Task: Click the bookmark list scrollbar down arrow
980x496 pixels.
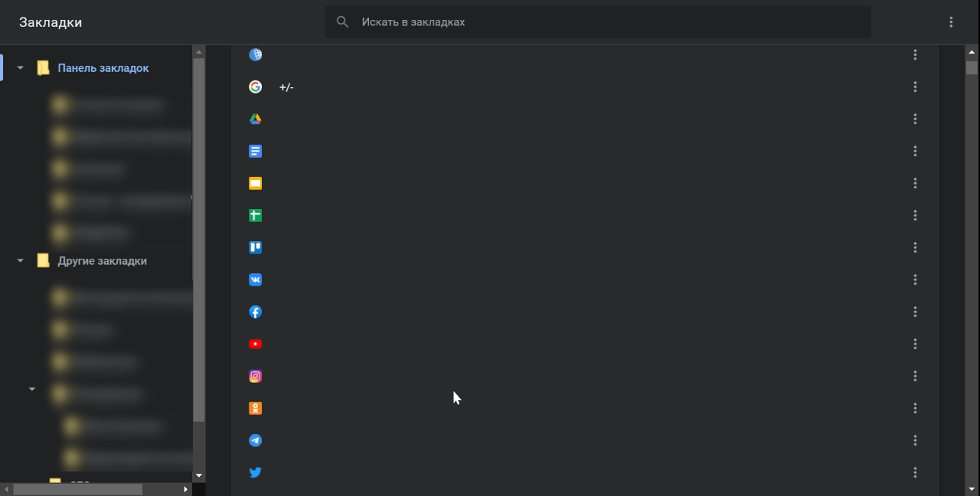Action: 972,489
